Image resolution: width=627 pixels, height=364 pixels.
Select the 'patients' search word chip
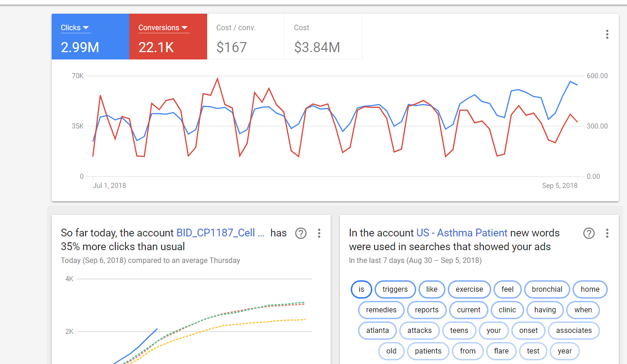(x=428, y=351)
